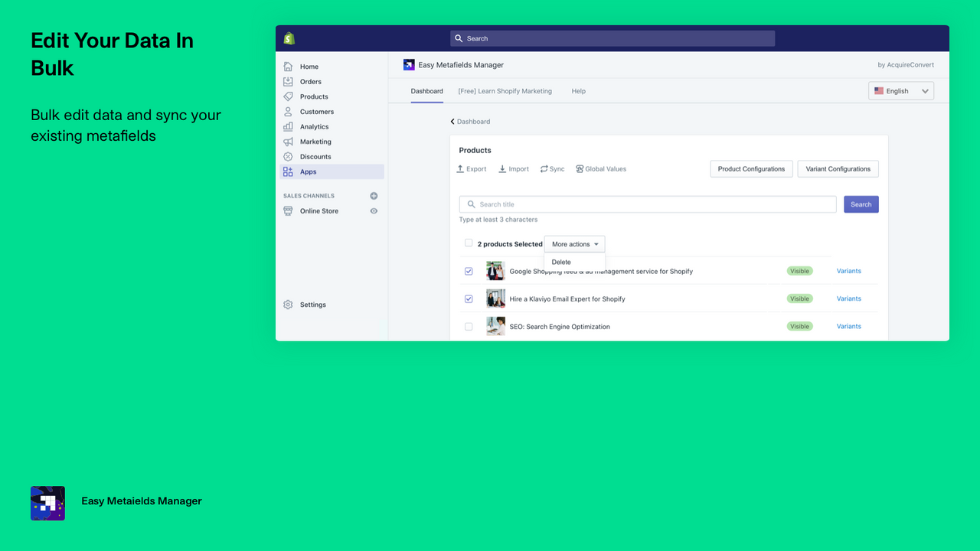The width and height of the screenshot is (980, 551).
Task: Click the Discounts icon
Action: coord(313,156)
